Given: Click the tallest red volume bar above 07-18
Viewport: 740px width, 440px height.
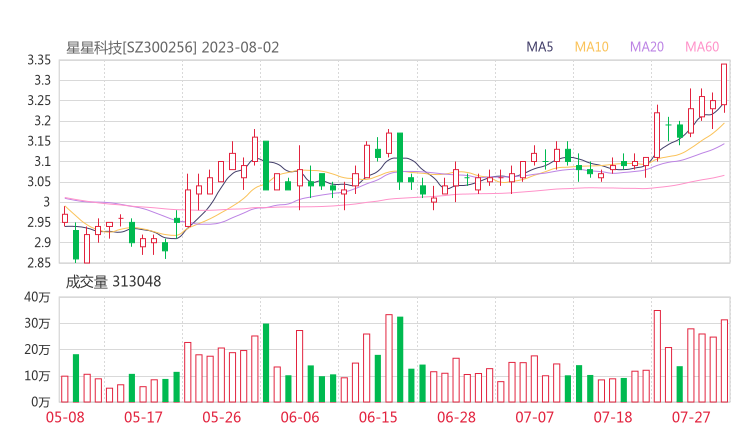Looking at the screenshot, I should click(x=657, y=356).
